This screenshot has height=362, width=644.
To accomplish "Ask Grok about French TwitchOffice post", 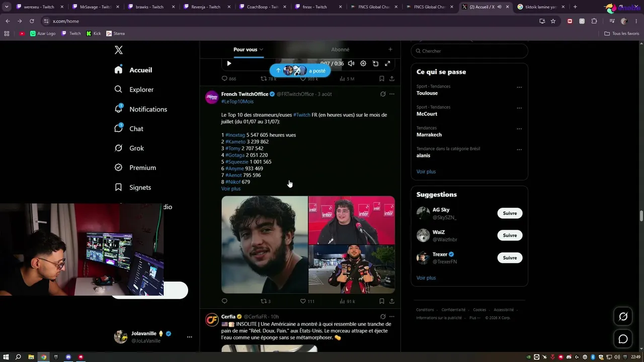I will coord(383,94).
